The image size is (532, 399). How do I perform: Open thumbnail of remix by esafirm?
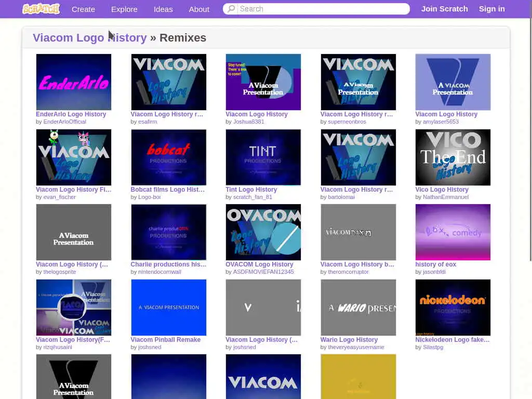pos(169,82)
